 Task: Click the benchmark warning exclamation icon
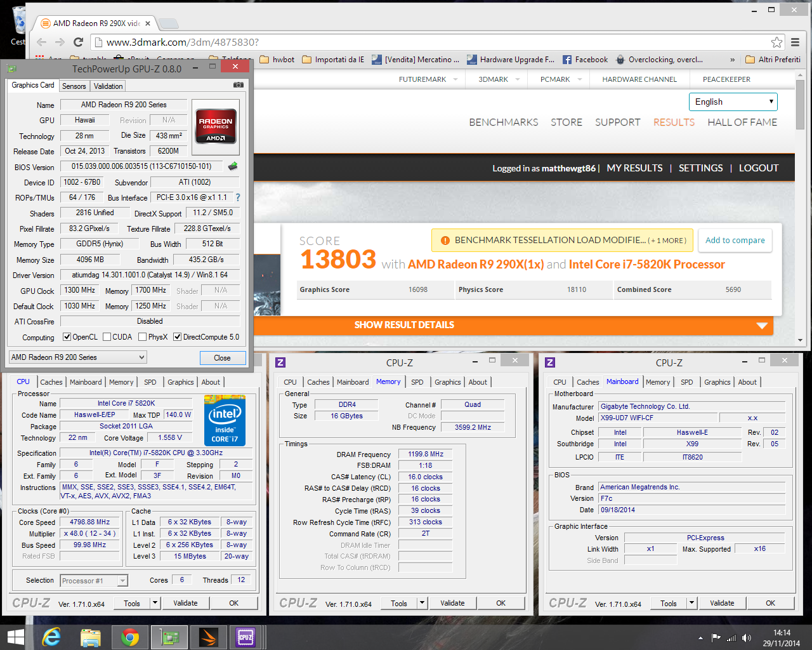click(x=445, y=241)
